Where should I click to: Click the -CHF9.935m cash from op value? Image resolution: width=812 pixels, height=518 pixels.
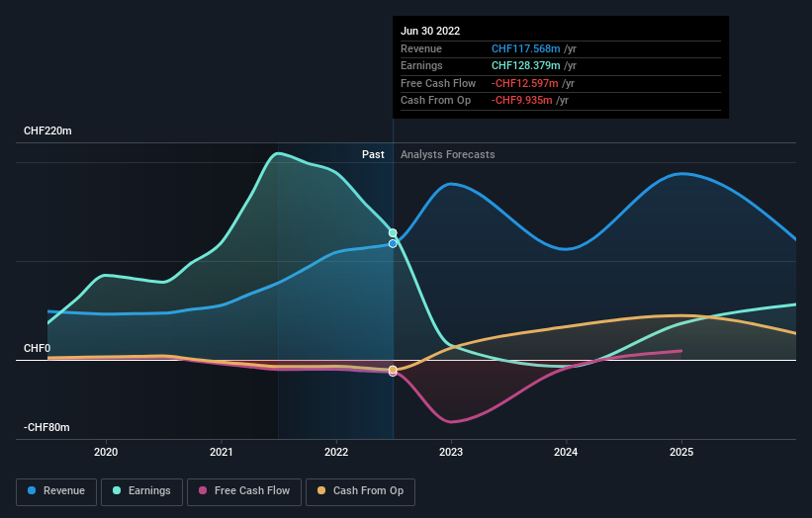click(521, 101)
